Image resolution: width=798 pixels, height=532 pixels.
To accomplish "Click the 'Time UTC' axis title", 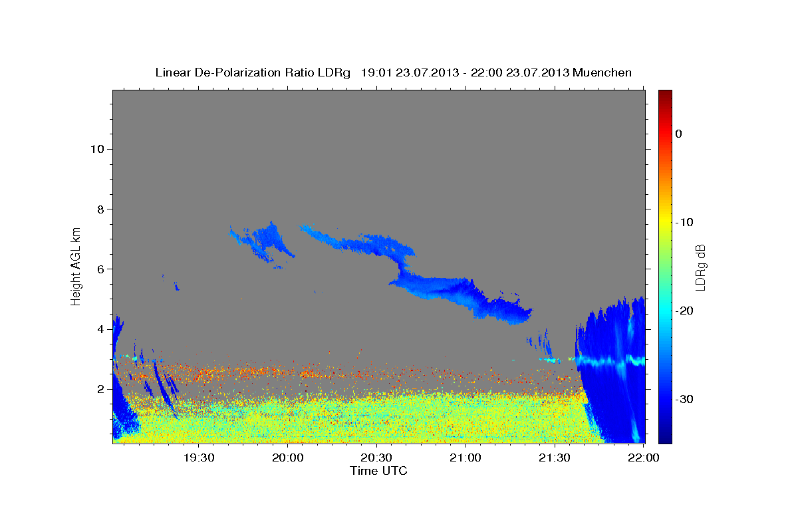I will [x=378, y=471].
